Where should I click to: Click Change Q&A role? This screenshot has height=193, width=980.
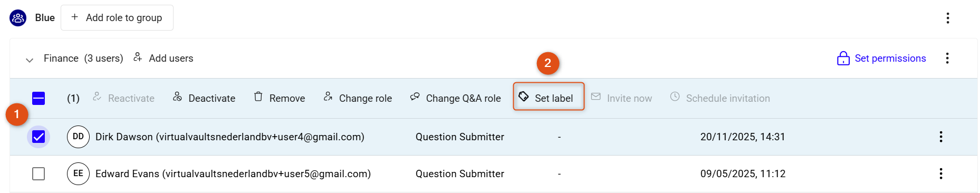(455, 98)
